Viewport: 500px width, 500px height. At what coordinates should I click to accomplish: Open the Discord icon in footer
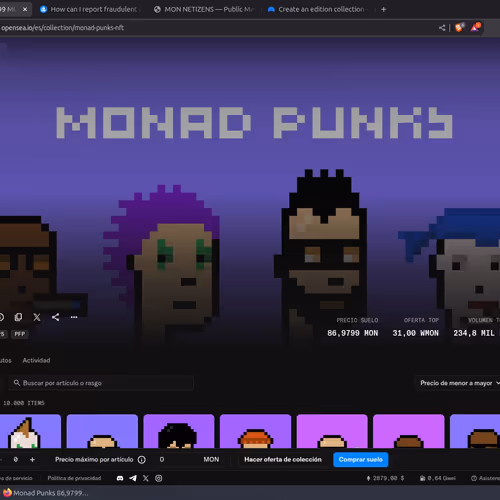(x=120, y=478)
